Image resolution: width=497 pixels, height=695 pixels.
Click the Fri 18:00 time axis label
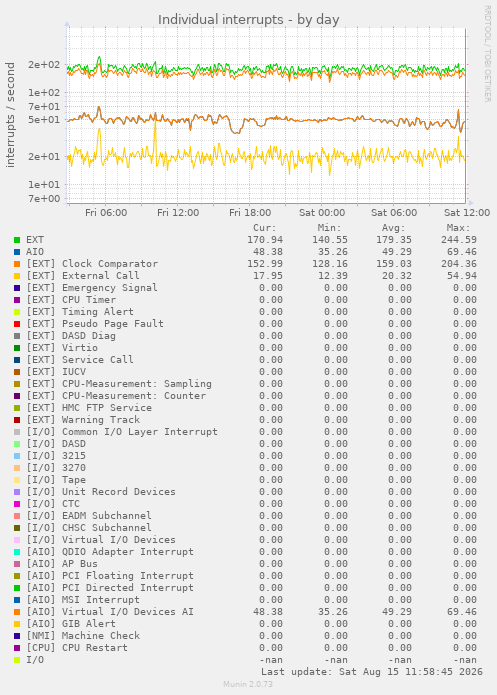250,213
